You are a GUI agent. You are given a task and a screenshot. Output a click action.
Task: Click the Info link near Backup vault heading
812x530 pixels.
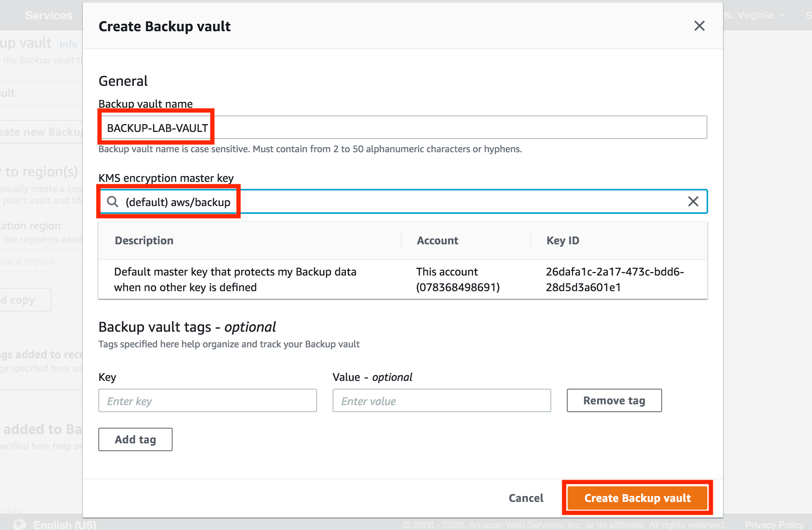pos(69,44)
